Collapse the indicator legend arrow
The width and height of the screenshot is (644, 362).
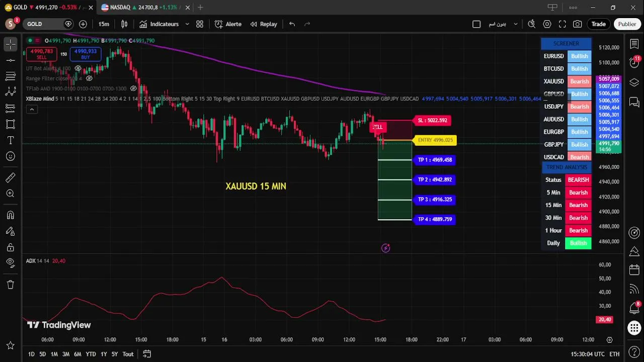tap(32, 109)
